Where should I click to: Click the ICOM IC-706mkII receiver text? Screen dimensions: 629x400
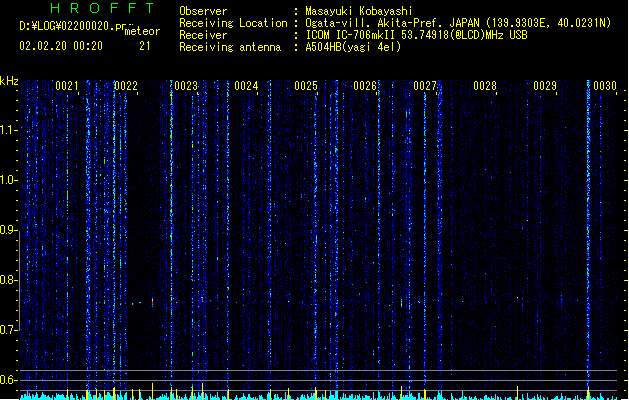pos(416,35)
